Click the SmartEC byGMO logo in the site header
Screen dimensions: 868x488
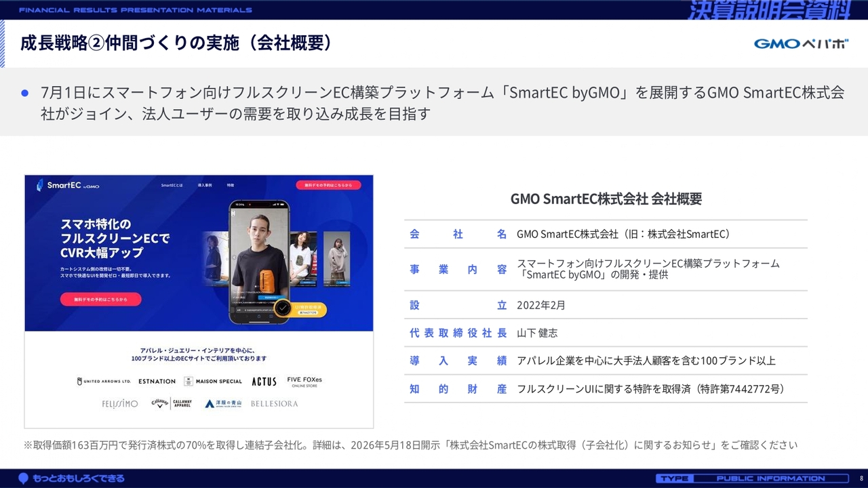tap(68, 185)
